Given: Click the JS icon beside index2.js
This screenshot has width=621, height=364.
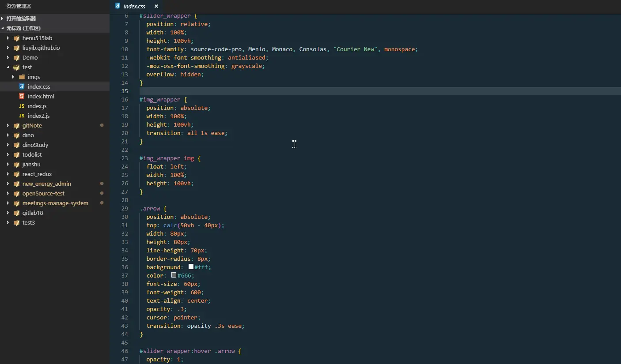Looking at the screenshot, I should point(22,116).
